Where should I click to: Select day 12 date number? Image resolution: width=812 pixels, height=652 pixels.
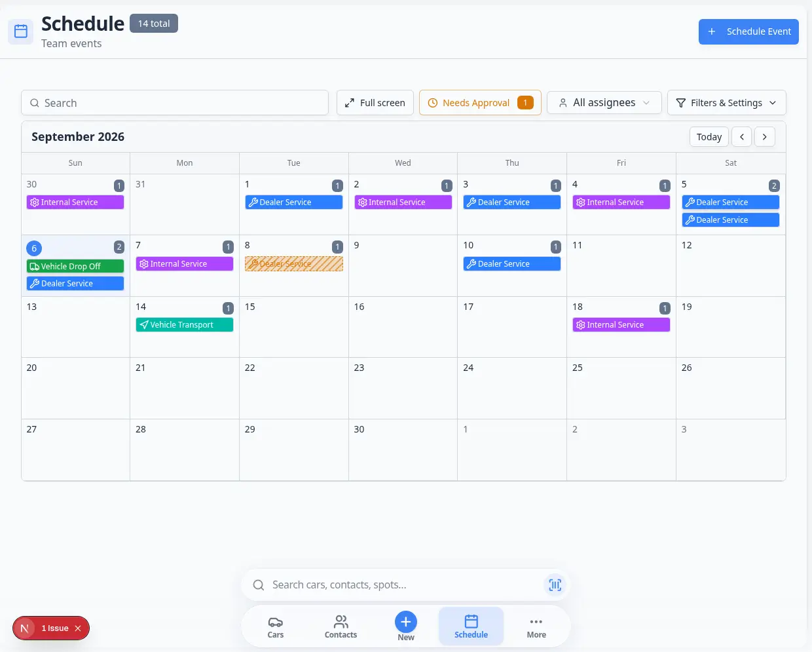click(x=687, y=245)
